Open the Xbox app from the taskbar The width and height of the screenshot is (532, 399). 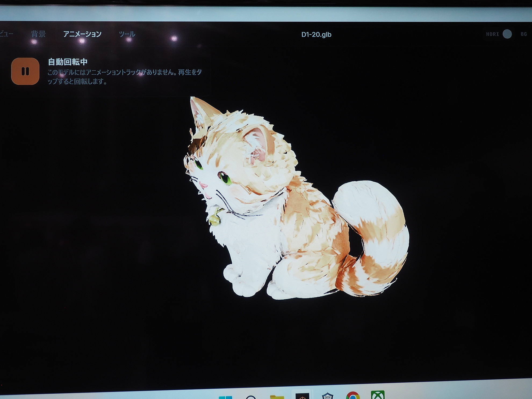(x=378, y=395)
